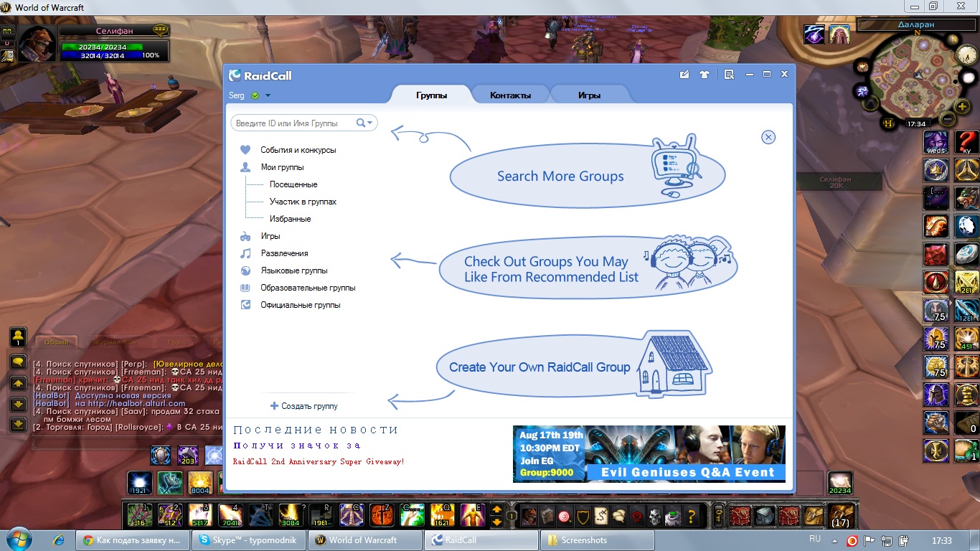The image size is (980, 551).
Task: Select the Избранные groups entry
Action: point(290,219)
